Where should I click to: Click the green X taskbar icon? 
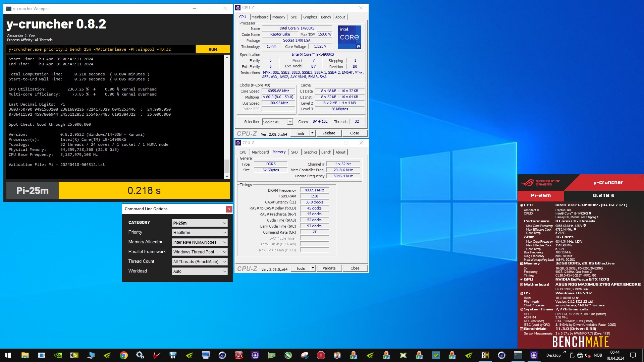[x=403, y=355]
